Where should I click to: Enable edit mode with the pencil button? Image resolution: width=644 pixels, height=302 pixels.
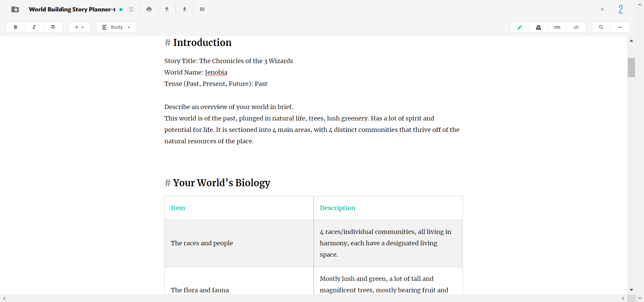coord(520,27)
